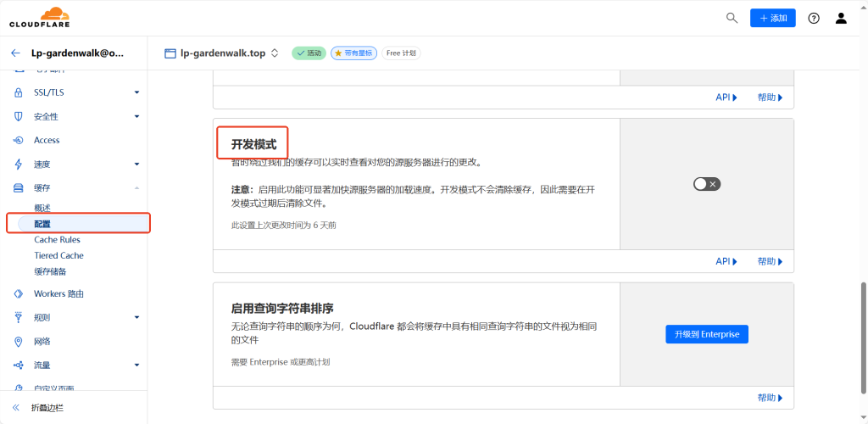Expand the 流量 menu arrow
The height and width of the screenshot is (424, 868).
[136, 365]
